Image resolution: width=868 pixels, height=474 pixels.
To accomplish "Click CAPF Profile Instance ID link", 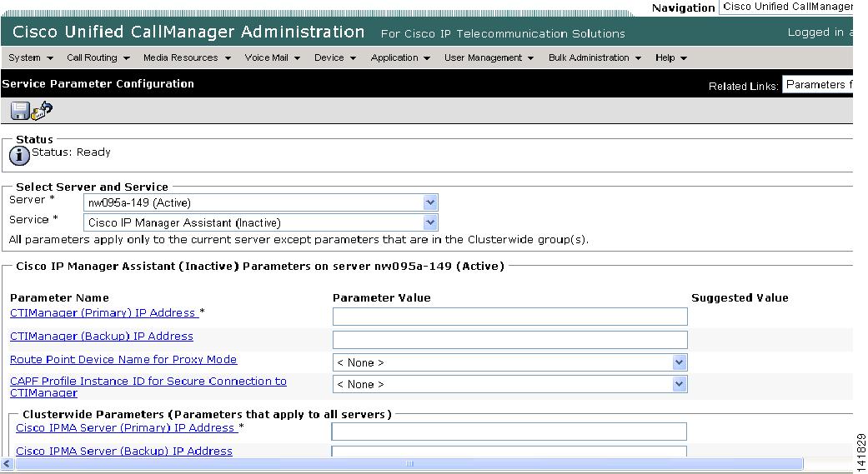I will click(x=148, y=387).
